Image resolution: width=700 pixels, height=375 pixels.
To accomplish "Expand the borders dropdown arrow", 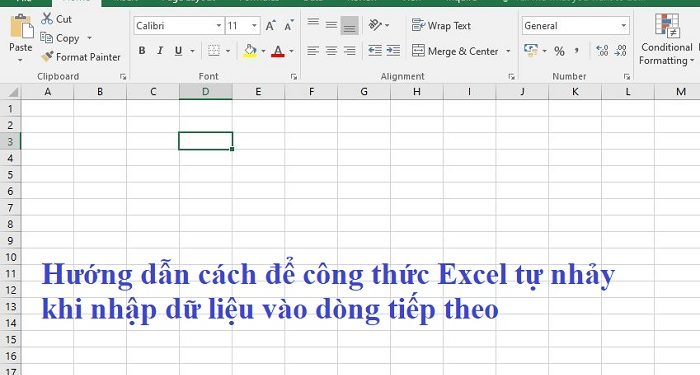I will click(x=228, y=51).
